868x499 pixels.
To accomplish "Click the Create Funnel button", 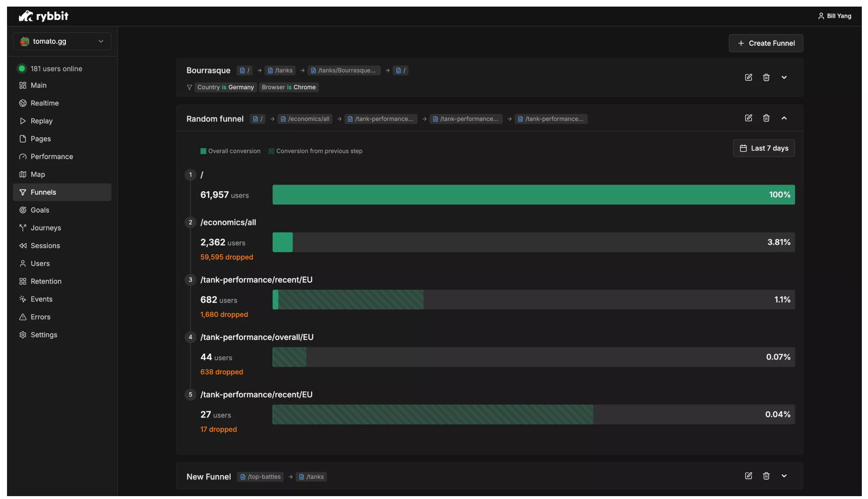I will click(x=765, y=43).
